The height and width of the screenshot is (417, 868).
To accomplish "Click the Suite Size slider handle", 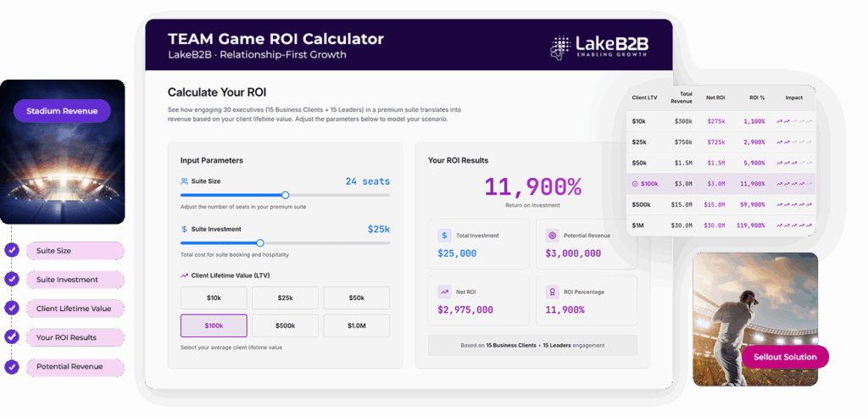I will pyautogui.click(x=286, y=195).
